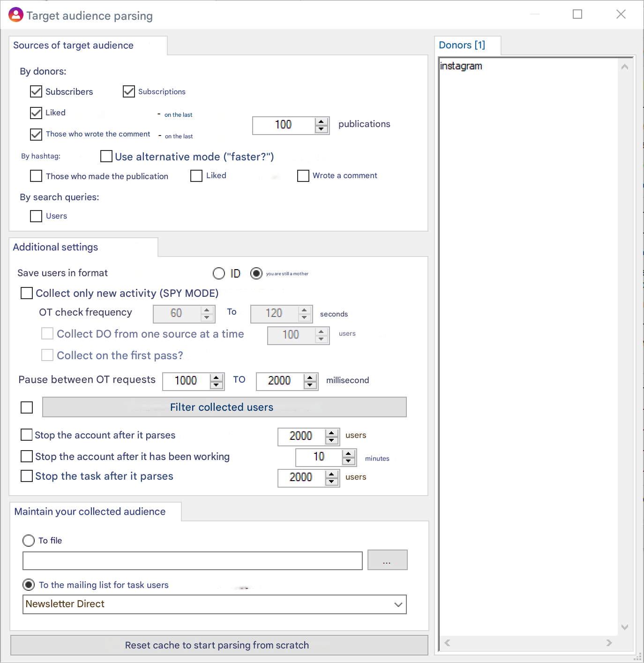The width and height of the screenshot is (644, 663).
Task: Increase users limit for stopping the account
Action: coord(331,433)
